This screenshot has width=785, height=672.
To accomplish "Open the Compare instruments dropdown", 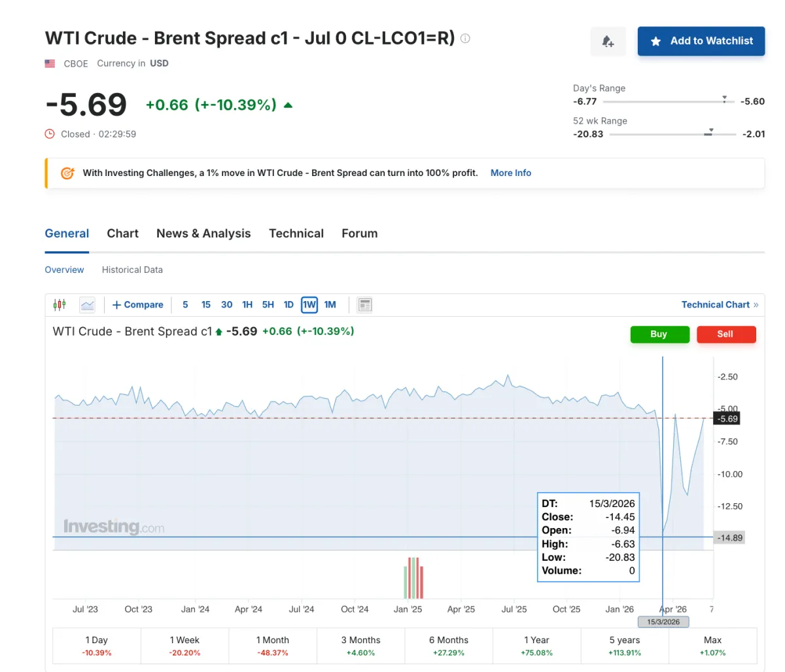I will 138,304.
